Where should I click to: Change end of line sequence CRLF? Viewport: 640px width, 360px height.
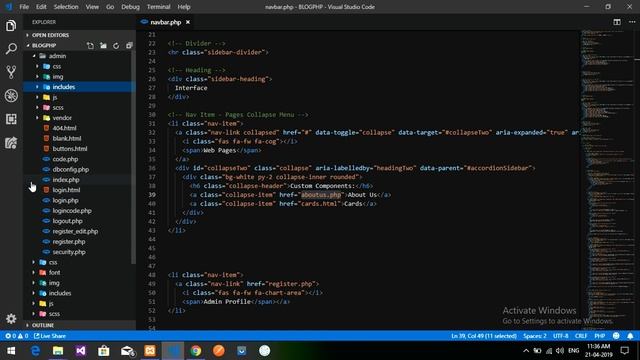581,336
